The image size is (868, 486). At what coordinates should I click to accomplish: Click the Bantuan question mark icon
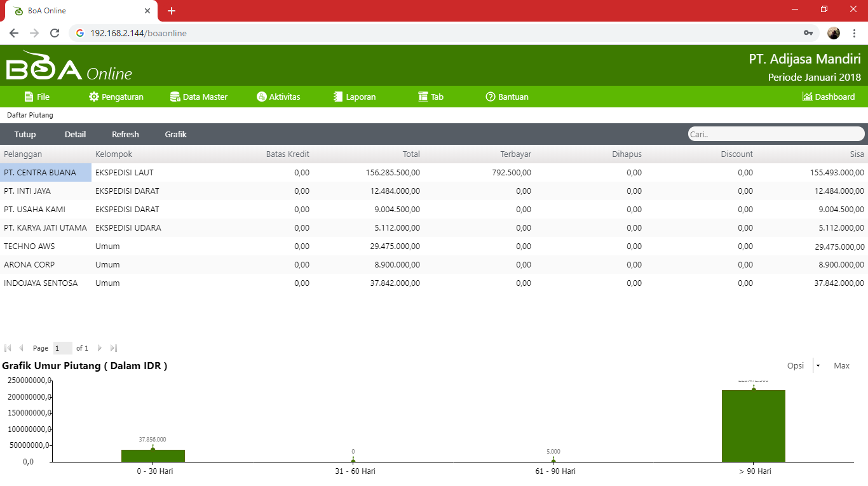click(490, 97)
